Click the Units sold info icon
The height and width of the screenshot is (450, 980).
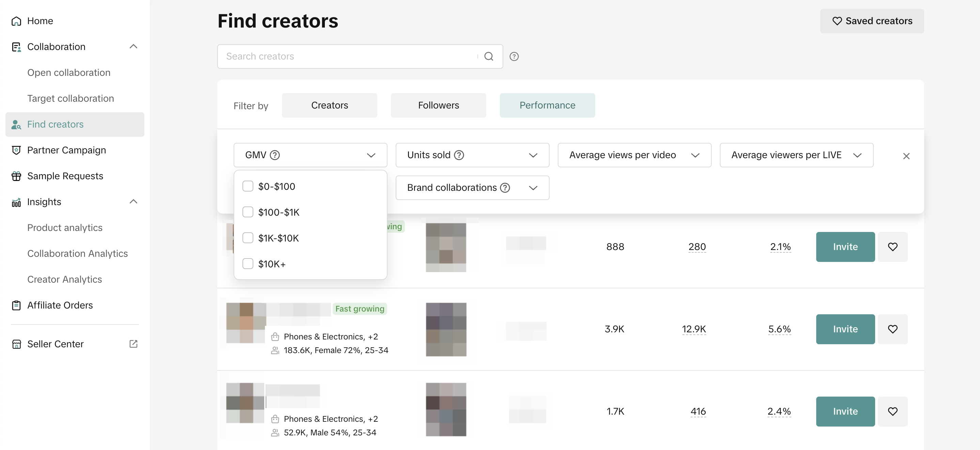click(x=459, y=155)
